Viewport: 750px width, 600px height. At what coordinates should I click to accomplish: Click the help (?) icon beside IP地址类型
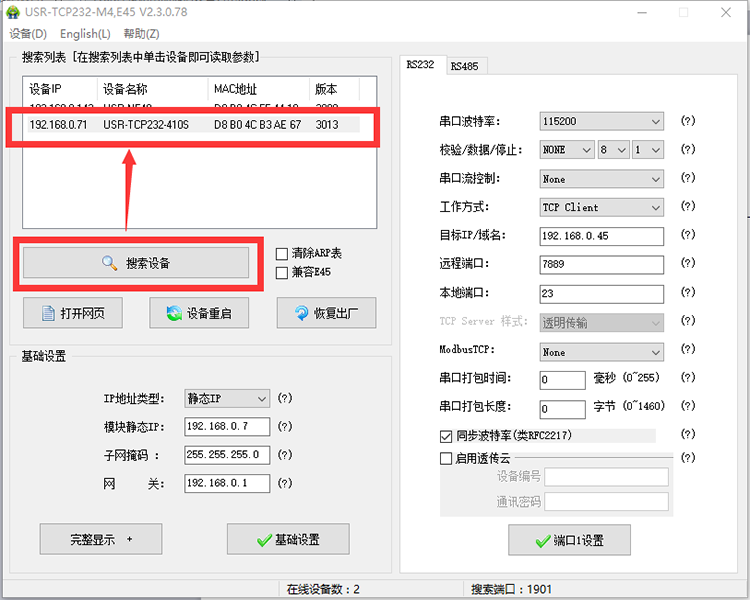[285, 398]
